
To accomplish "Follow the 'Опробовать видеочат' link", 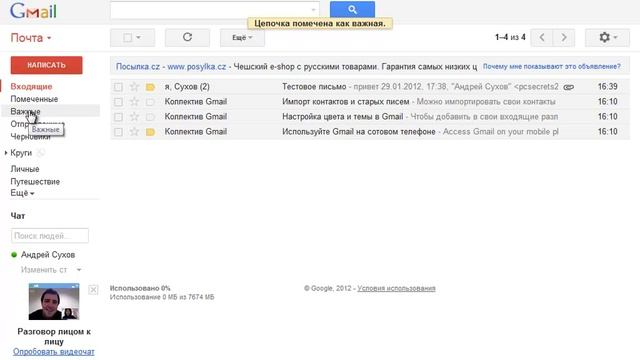I will [x=53, y=351].
